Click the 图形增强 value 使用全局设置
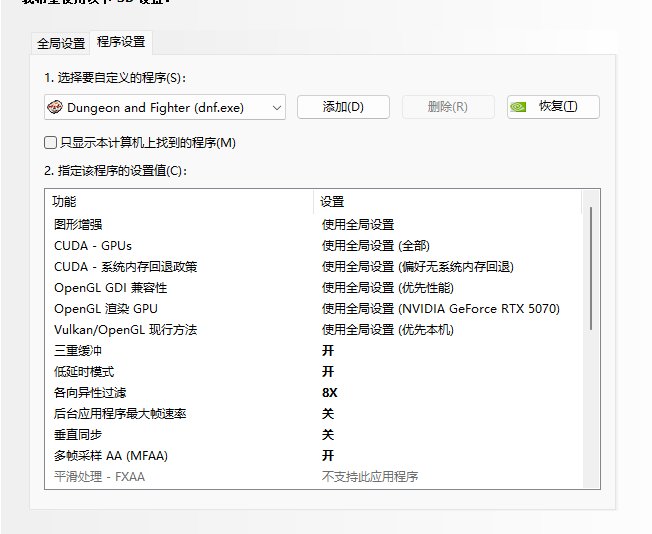Image resolution: width=652 pixels, height=534 pixels. click(x=358, y=225)
